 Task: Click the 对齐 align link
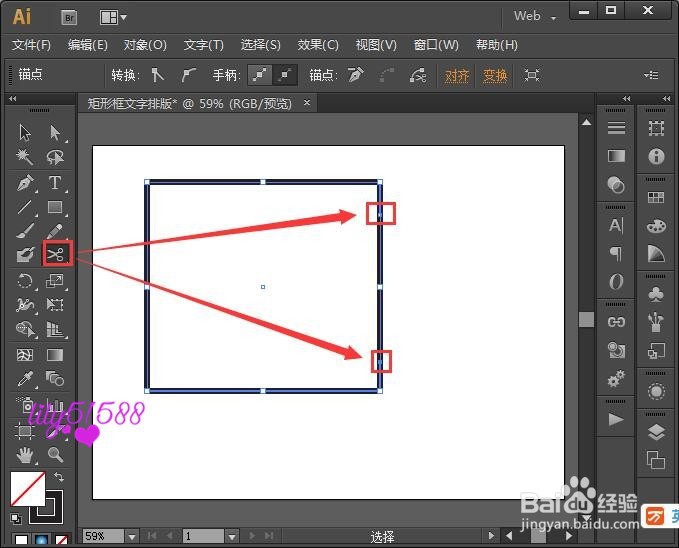point(457,76)
